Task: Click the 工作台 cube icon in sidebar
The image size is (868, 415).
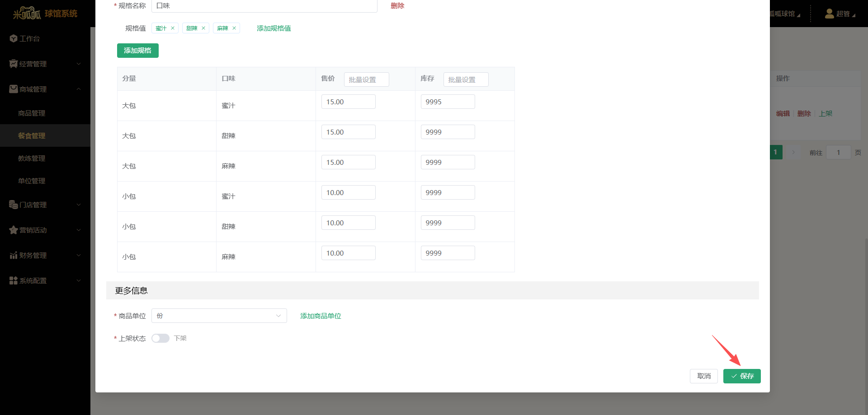Action: (x=13, y=39)
